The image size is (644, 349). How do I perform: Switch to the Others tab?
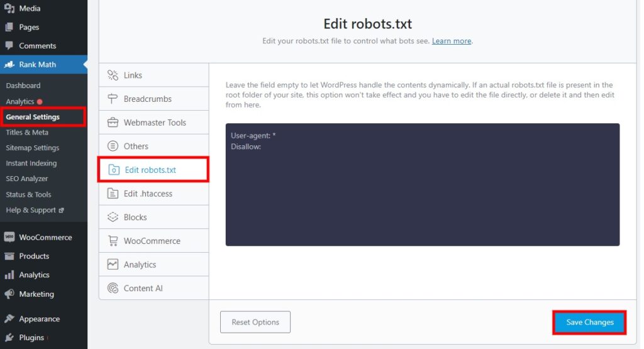[x=153, y=146]
